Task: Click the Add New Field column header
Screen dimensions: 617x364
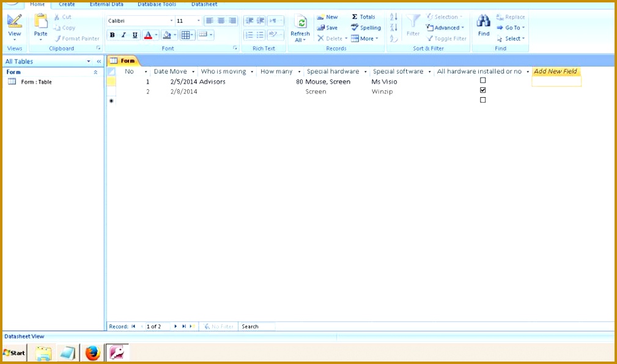Action: [x=556, y=71]
